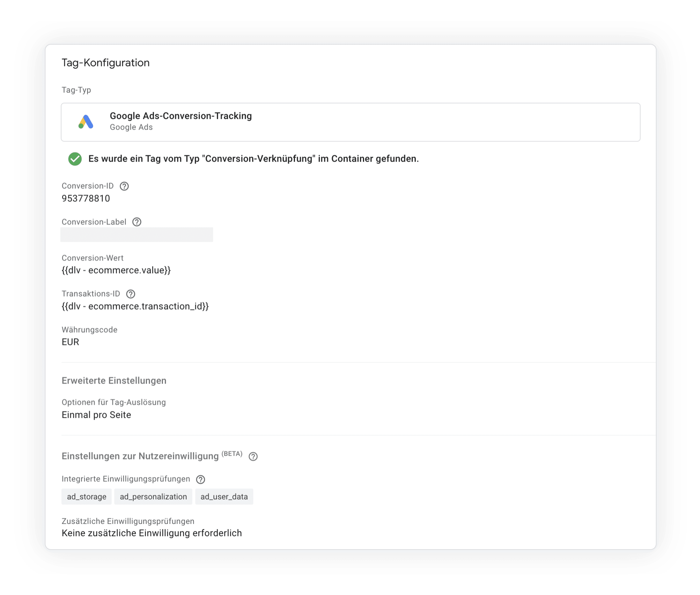This screenshot has width=700, height=595.
Task: Click the ad_storage consent chip
Action: click(x=86, y=496)
